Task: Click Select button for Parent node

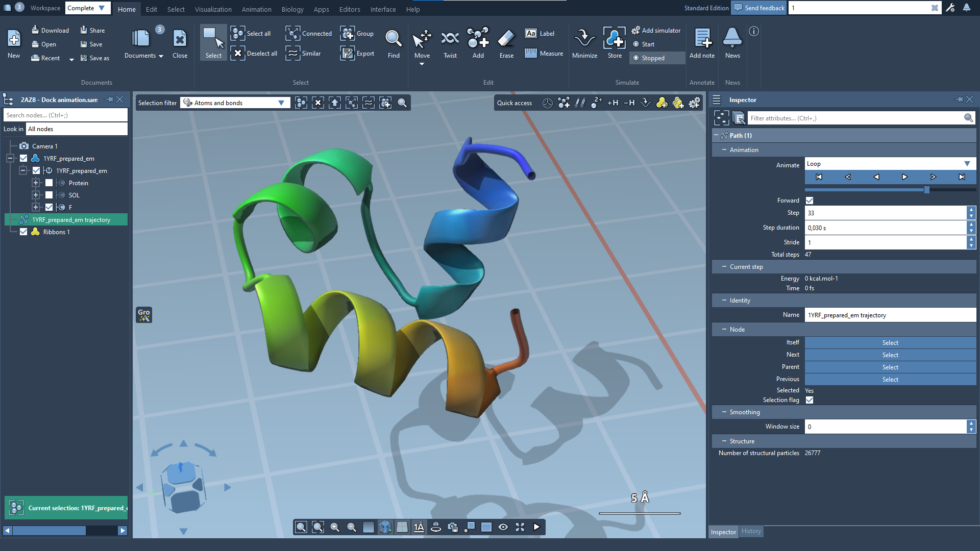Action: pos(890,367)
